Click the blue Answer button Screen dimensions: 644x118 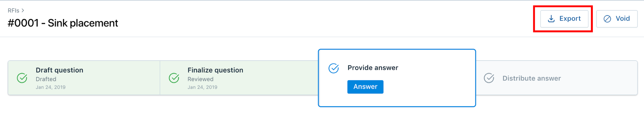click(365, 87)
